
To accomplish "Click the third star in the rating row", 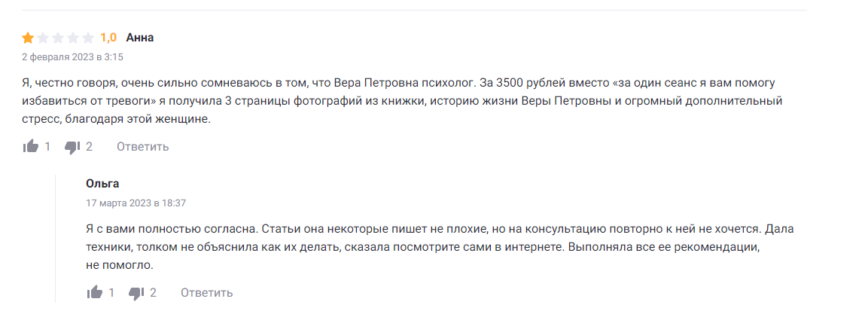I will [58, 38].
